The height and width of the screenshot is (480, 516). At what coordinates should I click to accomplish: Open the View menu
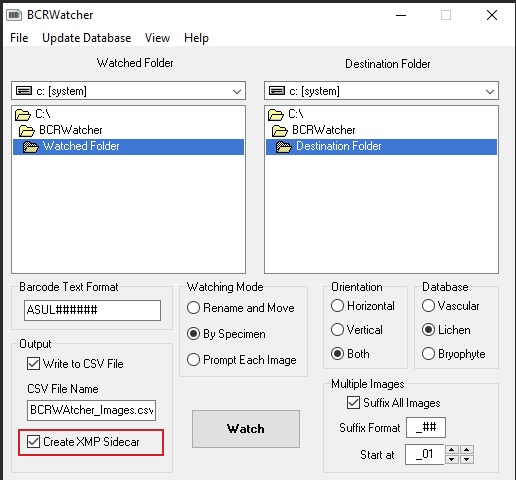[x=157, y=38]
